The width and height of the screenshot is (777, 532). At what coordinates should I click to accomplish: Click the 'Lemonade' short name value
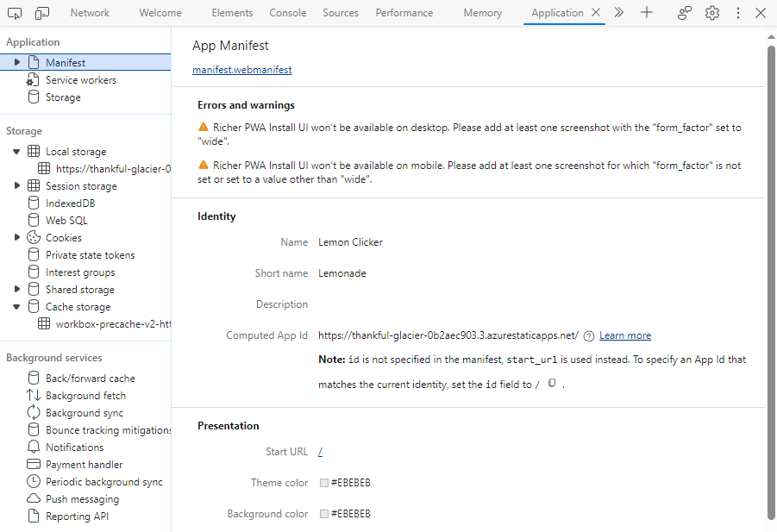342,273
